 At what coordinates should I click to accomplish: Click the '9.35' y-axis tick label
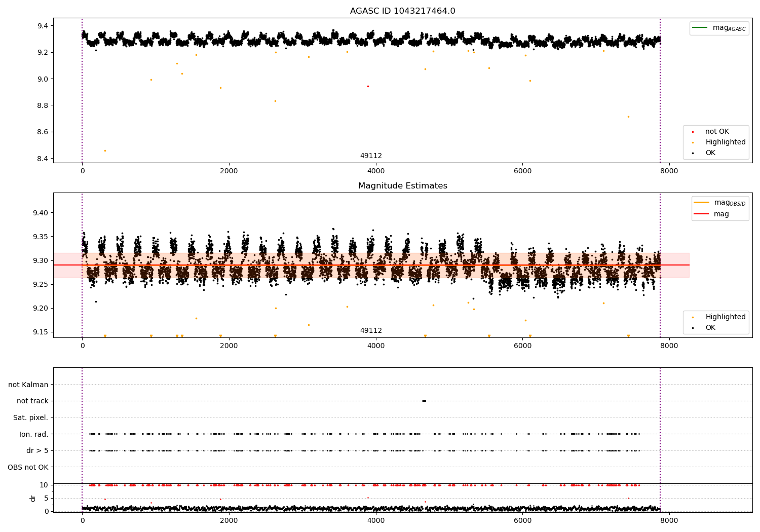point(41,237)
